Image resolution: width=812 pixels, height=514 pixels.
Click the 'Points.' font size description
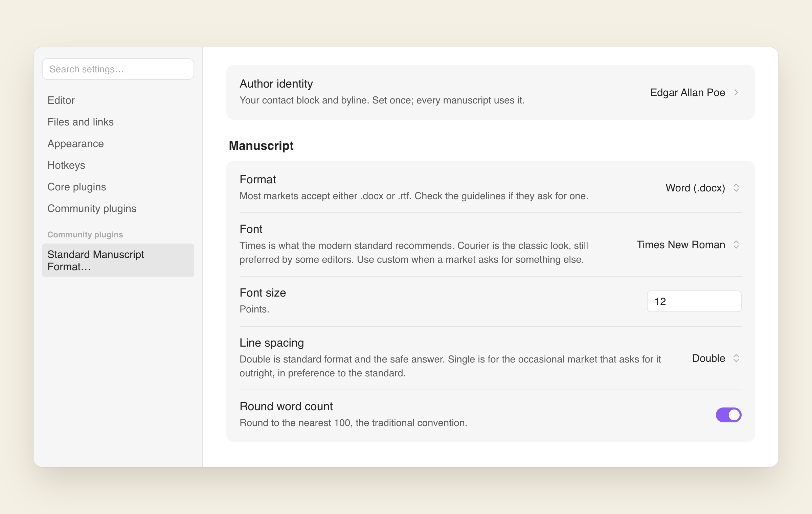(x=254, y=309)
